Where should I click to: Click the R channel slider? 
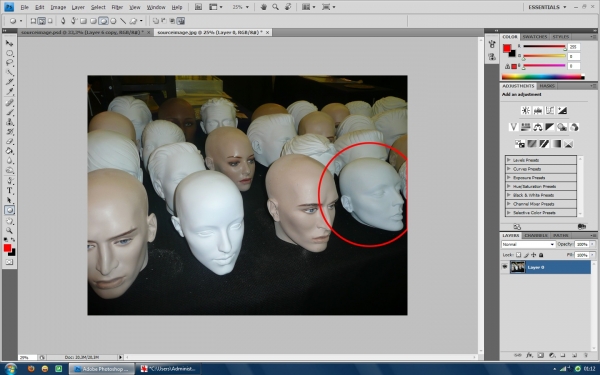tap(544, 46)
